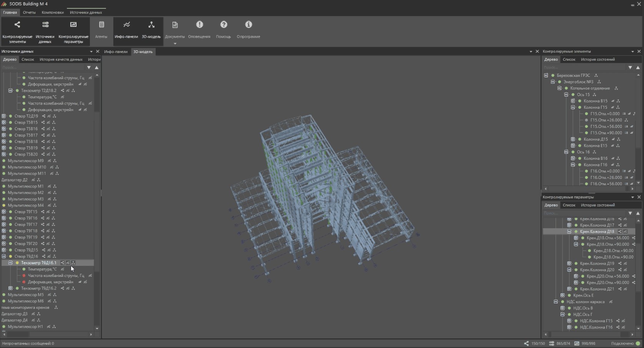The image size is (644, 348).
Task: Collapse Тензометр Т2Д18.2 node
Action: (x=10, y=91)
